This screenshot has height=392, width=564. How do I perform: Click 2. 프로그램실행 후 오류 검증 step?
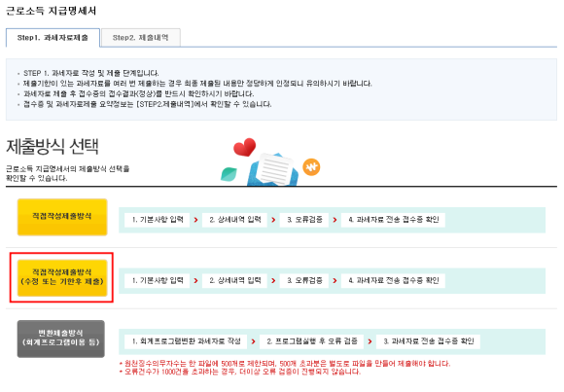point(312,341)
